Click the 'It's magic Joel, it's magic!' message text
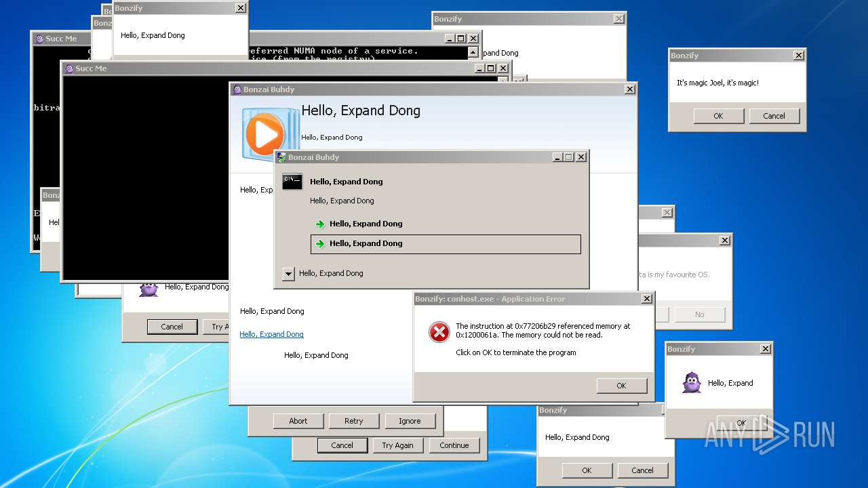The height and width of the screenshot is (488, 868). click(717, 83)
